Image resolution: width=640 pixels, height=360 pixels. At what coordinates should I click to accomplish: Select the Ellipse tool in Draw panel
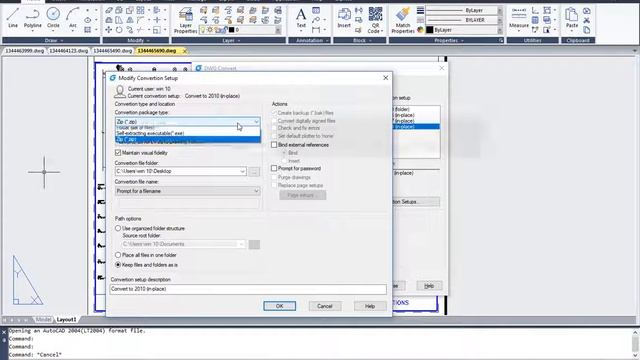[x=88, y=20]
